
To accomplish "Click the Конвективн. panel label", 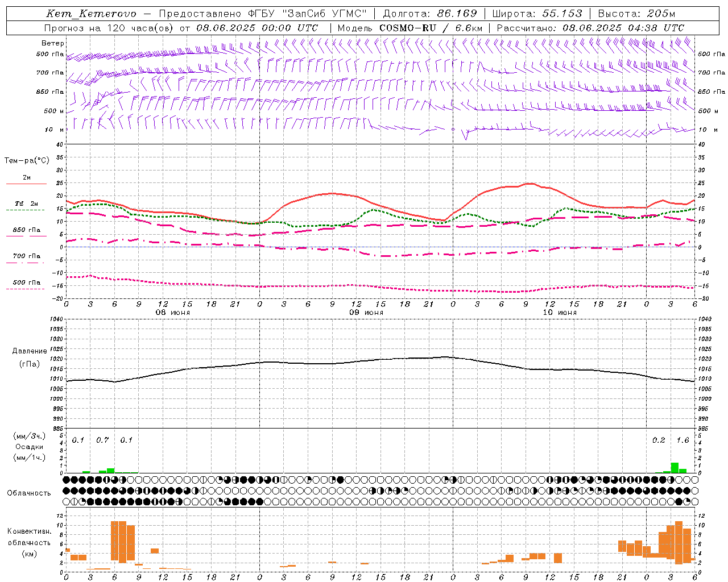I will point(30,531).
